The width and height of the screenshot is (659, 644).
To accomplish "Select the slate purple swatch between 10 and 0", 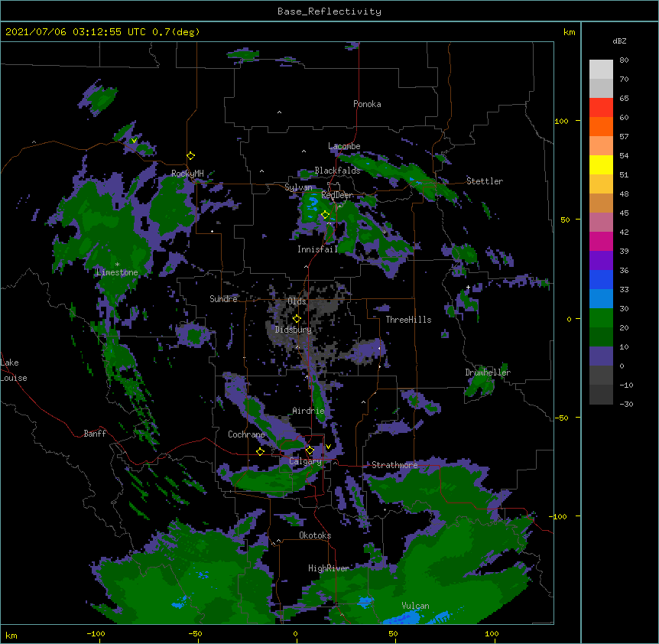I will pos(601,356).
